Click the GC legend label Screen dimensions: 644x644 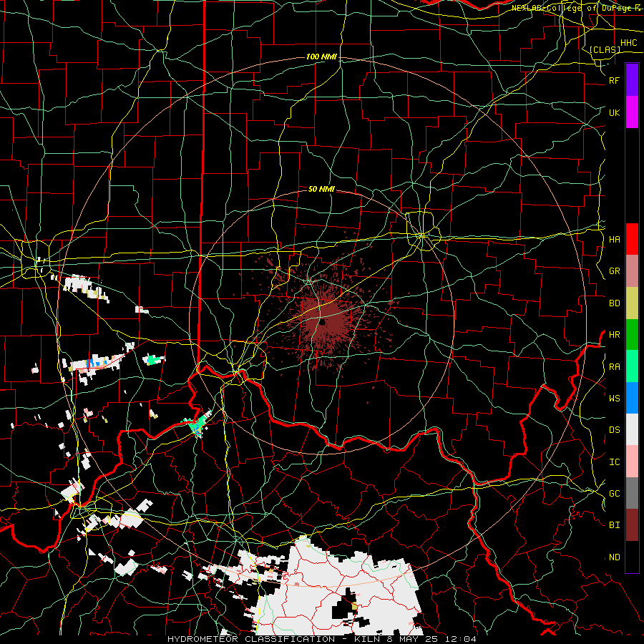(x=614, y=494)
